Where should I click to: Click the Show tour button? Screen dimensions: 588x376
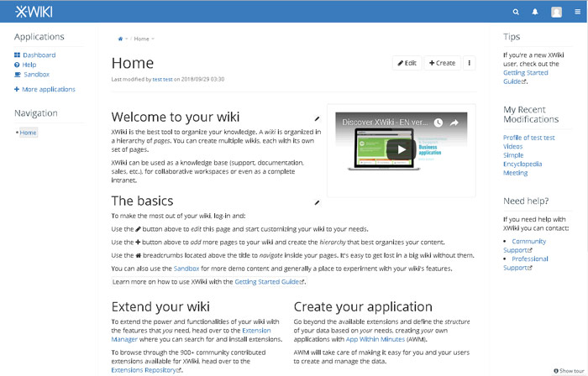[569, 371]
